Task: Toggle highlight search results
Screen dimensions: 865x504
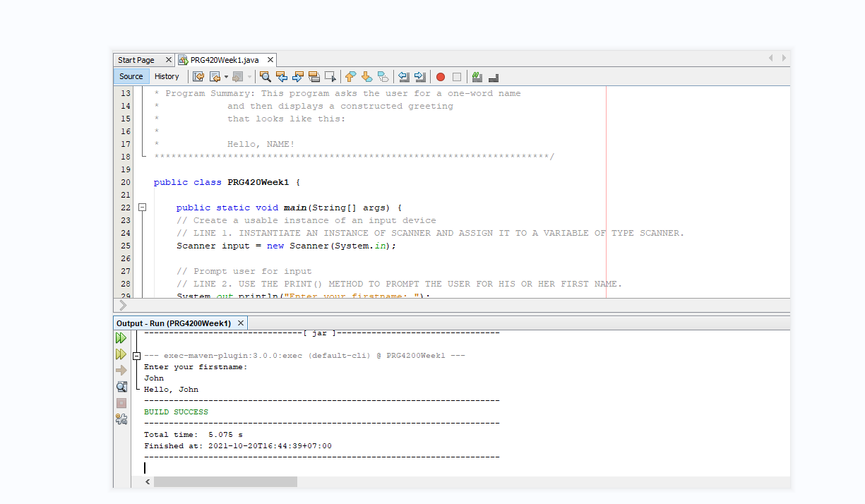Action: coord(314,76)
